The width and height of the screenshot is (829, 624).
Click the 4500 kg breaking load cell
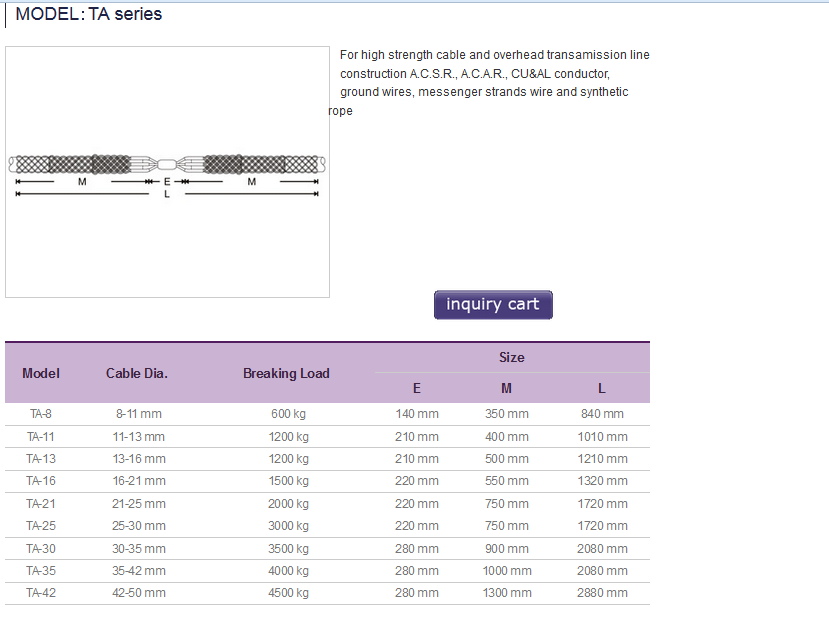(288, 593)
